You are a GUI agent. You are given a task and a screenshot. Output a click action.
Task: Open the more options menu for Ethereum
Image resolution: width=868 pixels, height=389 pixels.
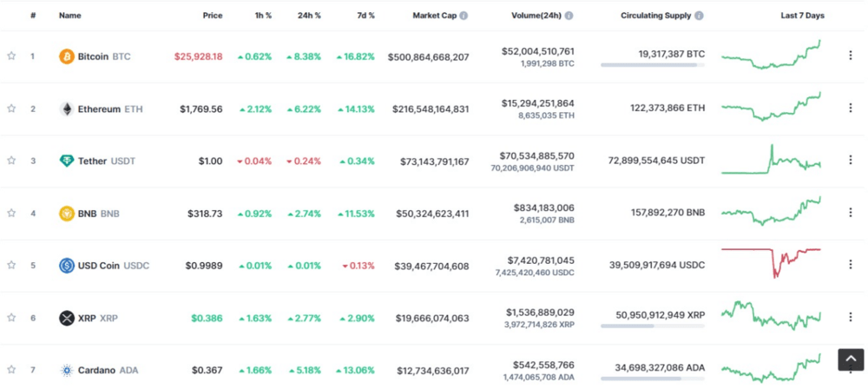[x=851, y=108]
